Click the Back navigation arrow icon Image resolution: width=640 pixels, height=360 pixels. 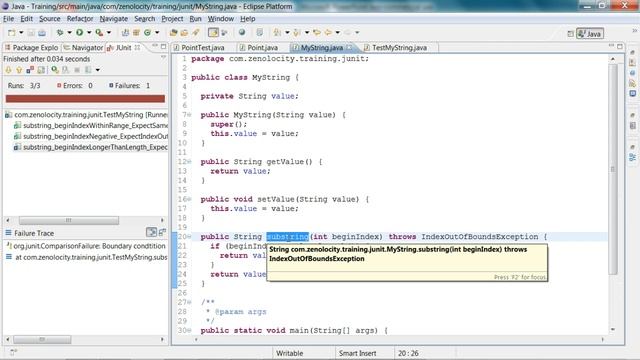coord(328,33)
